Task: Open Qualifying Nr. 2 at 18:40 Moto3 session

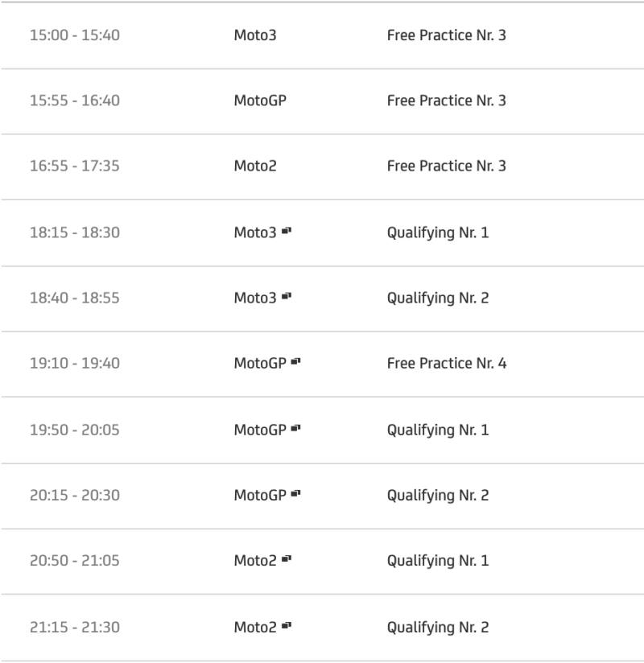Action: coord(438,298)
